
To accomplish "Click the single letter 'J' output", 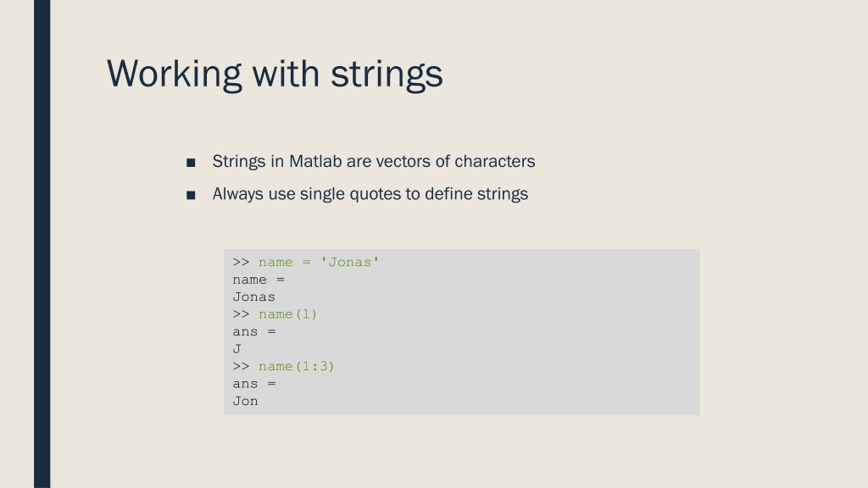I will [237, 349].
